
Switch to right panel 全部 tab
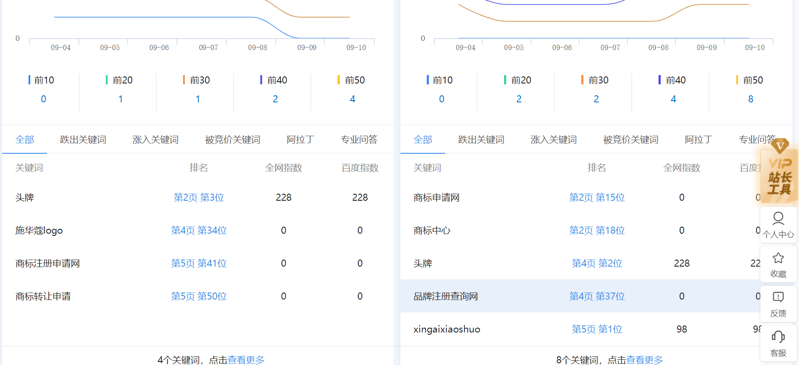pyautogui.click(x=423, y=139)
